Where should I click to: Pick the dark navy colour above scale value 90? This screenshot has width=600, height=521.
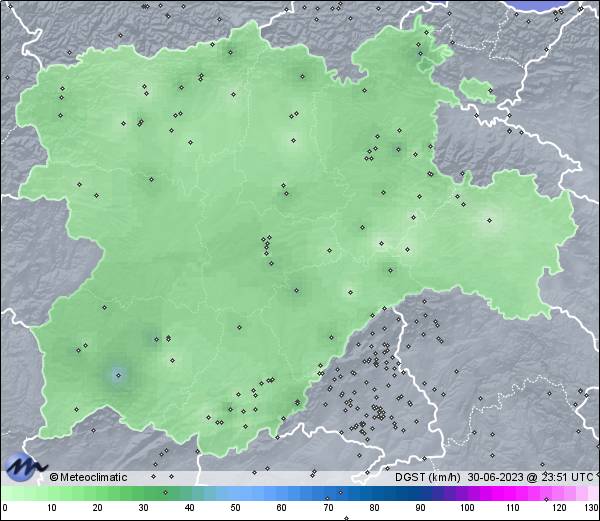click(421, 493)
